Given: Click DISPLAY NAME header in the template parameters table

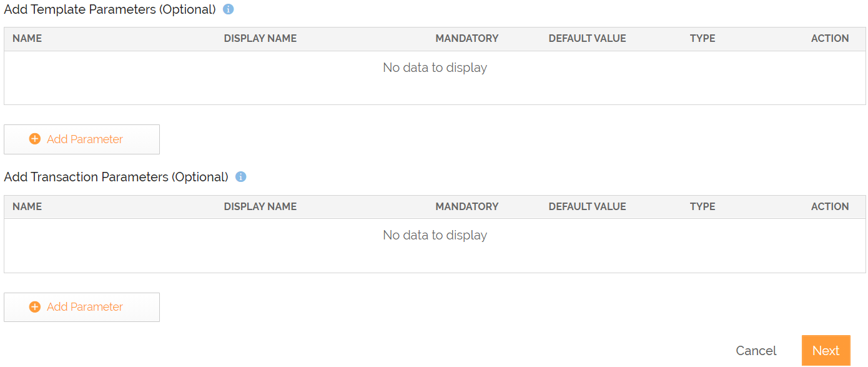Looking at the screenshot, I should 260,38.
